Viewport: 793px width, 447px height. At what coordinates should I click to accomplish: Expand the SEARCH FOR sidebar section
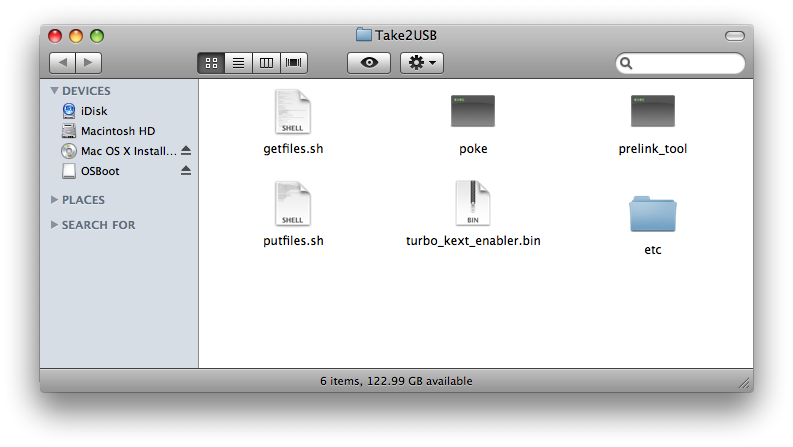tap(55, 225)
